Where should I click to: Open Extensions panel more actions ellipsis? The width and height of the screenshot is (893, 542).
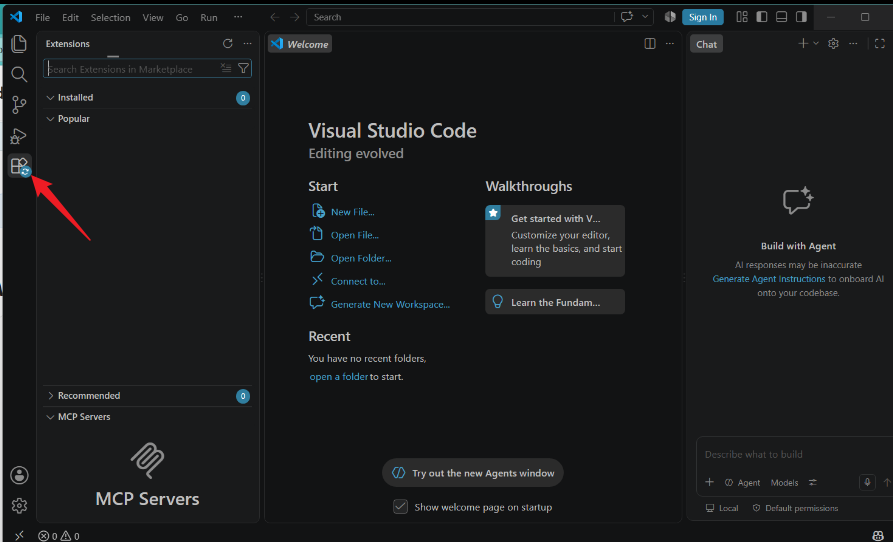pyautogui.click(x=247, y=44)
